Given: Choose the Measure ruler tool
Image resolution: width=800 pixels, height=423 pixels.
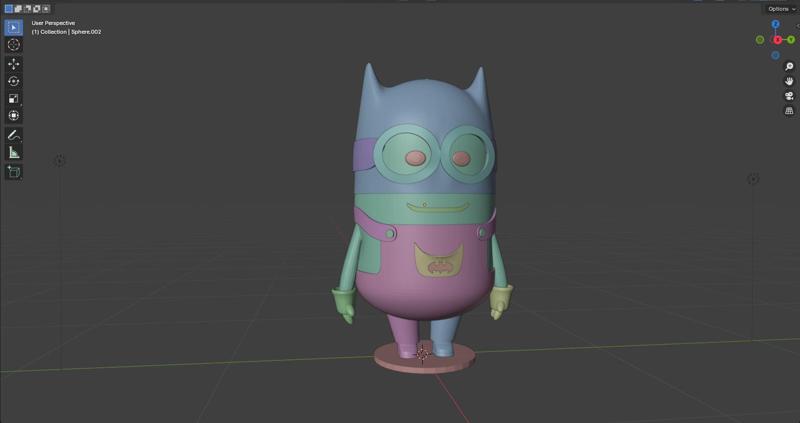Looking at the screenshot, I should coord(14,152).
